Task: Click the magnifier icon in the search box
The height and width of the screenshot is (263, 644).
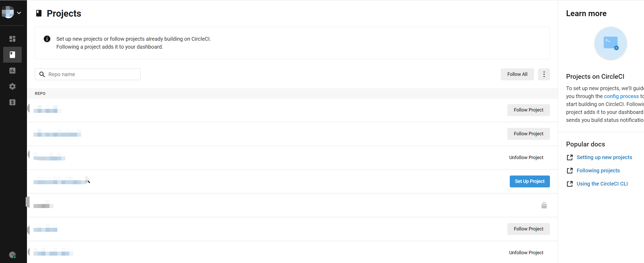Action: [x=42, y=74]
